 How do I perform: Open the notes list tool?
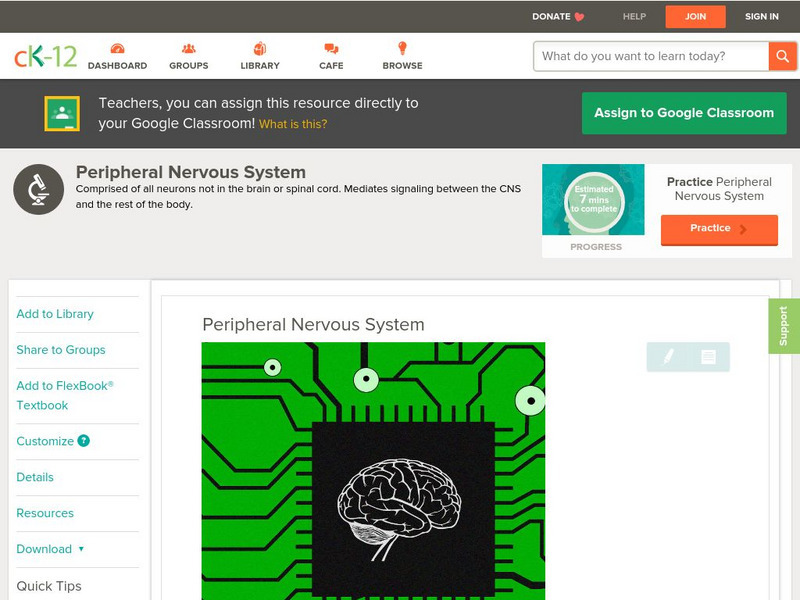click(708, 357)
